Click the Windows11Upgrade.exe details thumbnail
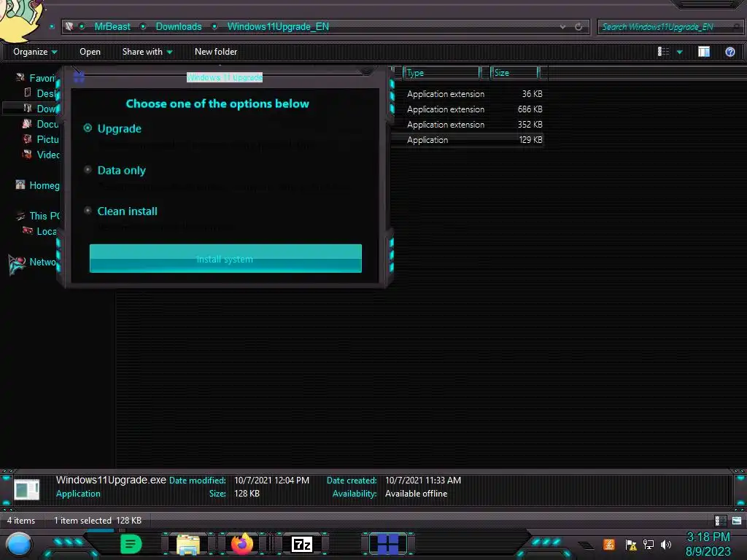 [27, 489]
